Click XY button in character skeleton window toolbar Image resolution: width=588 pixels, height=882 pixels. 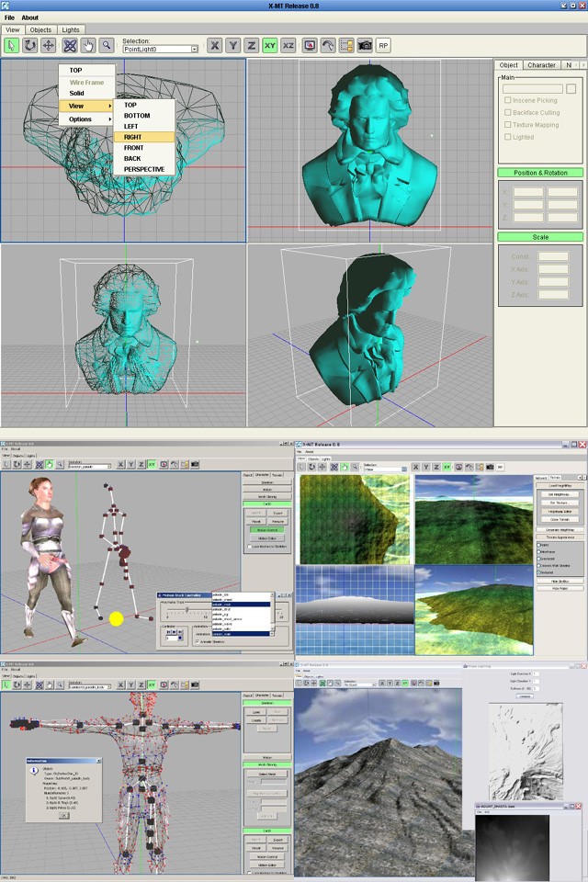click(152, 465)
